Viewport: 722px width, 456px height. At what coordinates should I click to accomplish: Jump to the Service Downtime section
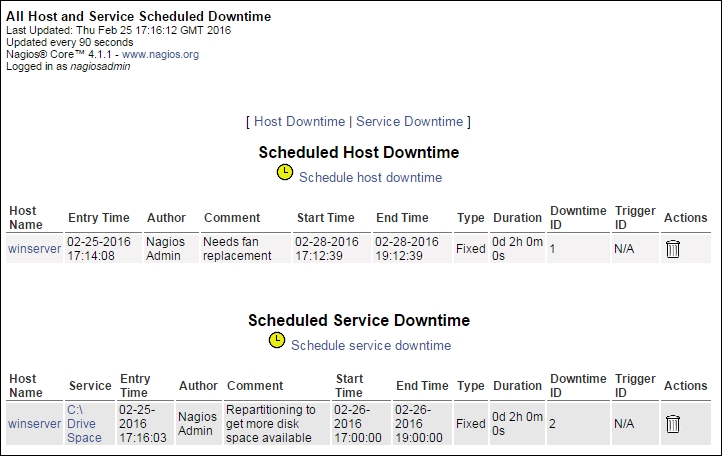point(409,122)
